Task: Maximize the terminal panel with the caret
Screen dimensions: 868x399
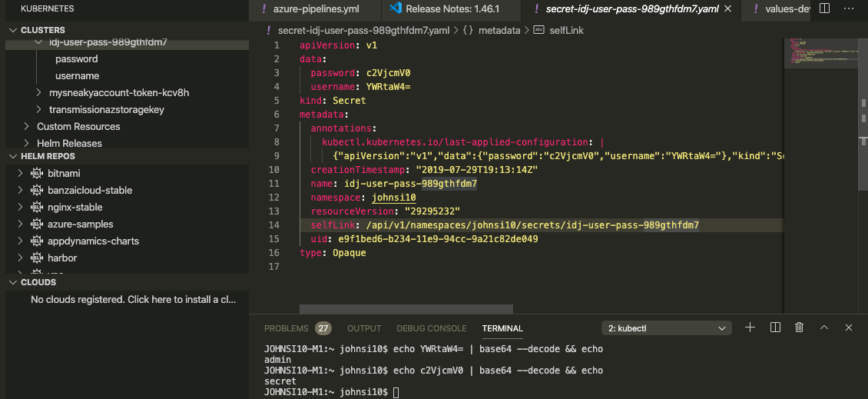Action: (823, 328)
